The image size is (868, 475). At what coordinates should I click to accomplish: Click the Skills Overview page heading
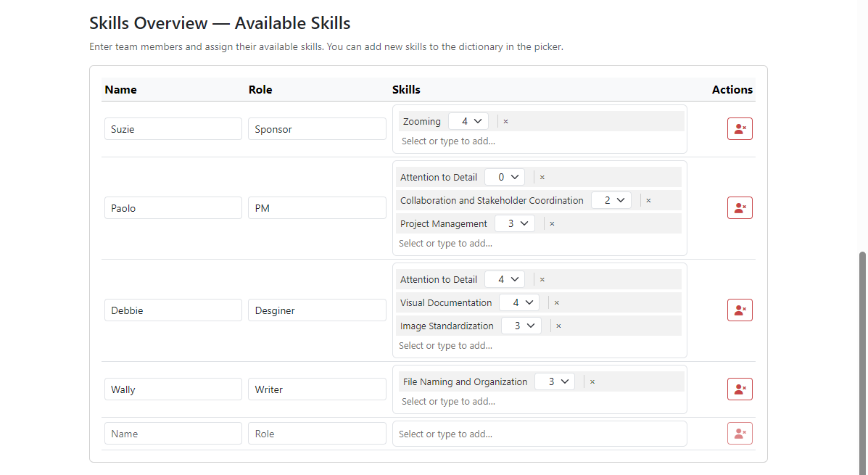[x=220, y=23]
